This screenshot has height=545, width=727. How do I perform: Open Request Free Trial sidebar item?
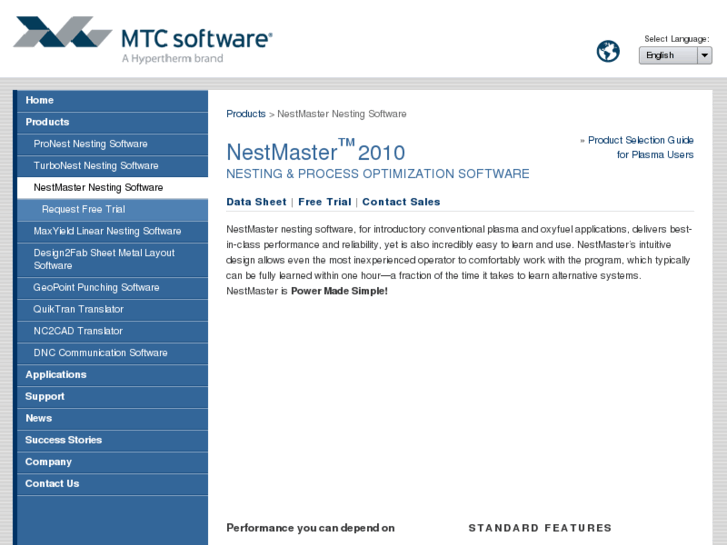tap(112, 209)
